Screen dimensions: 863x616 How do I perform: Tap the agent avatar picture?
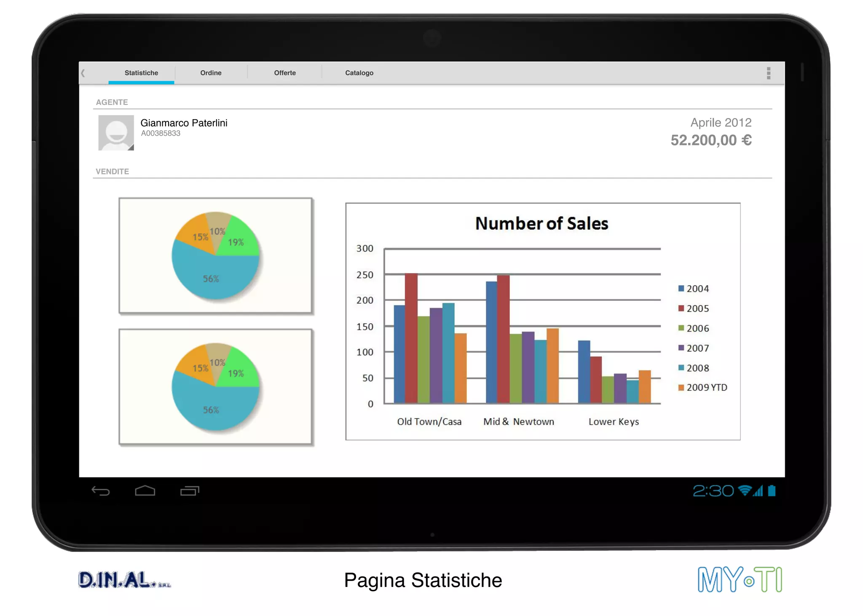[x=116, y=133]
